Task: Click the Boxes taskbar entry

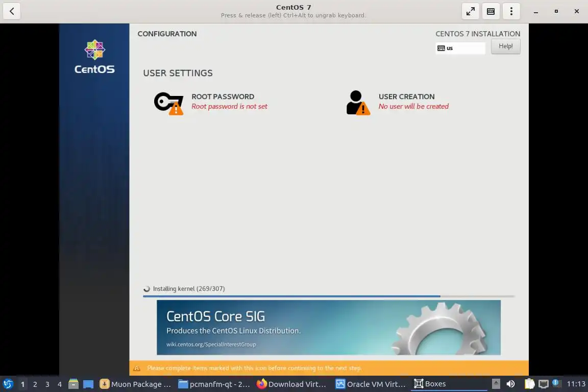Action: 449,384
